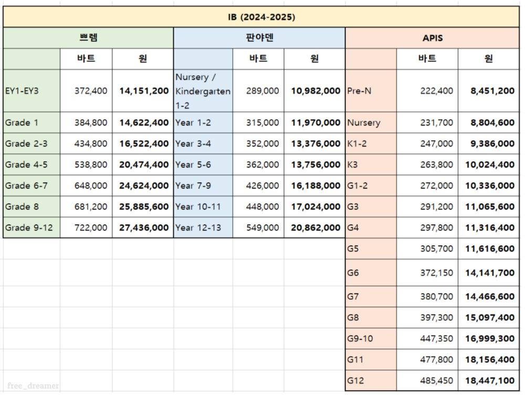Image resolution: width=525 pixels, height=420 pixels.
Task: Select cell with value 485,450
Action: (427, 381)
